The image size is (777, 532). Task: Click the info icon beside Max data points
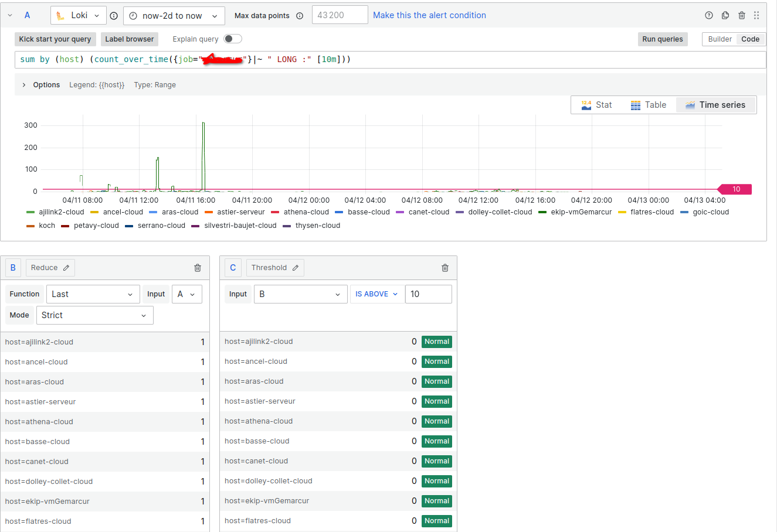(300, 16)
